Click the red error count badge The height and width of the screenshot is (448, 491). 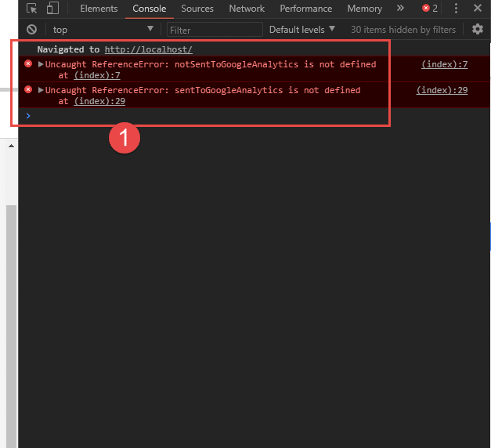point(429,9)
